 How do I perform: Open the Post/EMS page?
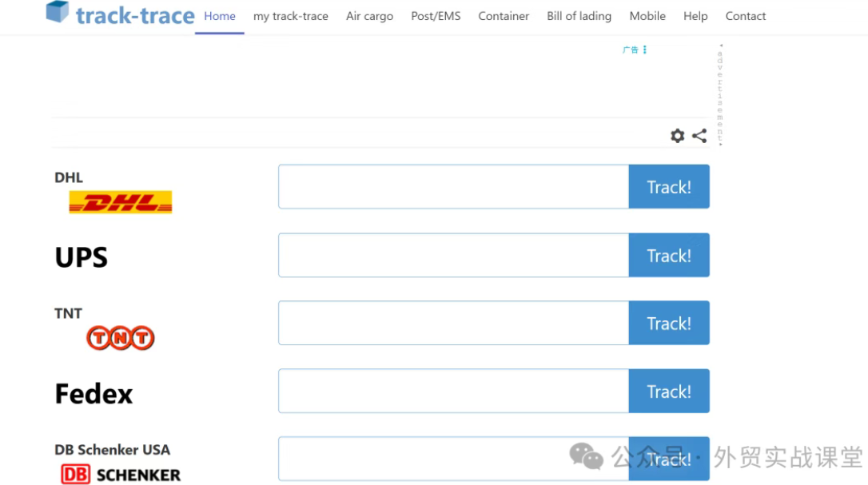pyautogui.click(x=436, y=16)
